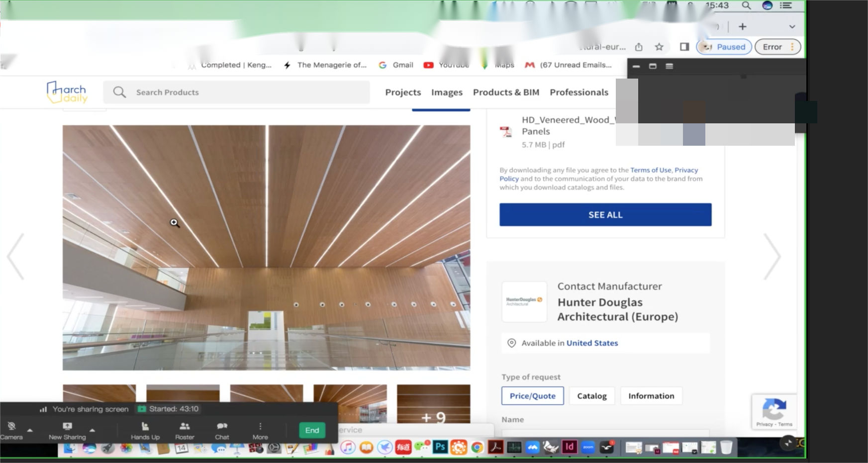
Task: Bookmark the page with the star icon
Action: (659, 47)
